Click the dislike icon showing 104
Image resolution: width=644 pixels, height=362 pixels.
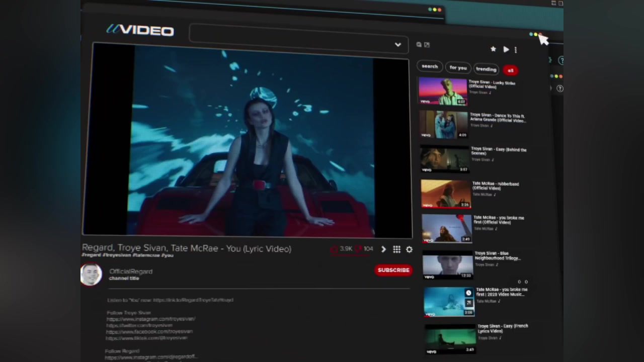click(x=358, y=248)
